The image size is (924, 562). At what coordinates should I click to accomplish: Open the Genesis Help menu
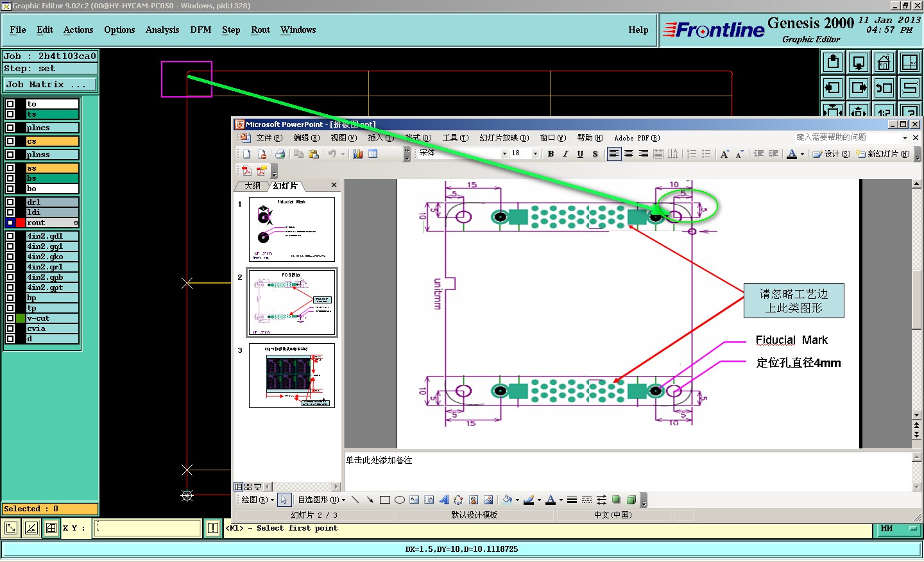638,30
